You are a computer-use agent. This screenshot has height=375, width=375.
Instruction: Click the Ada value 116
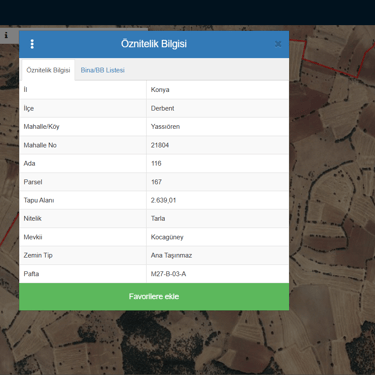(156, 163)
